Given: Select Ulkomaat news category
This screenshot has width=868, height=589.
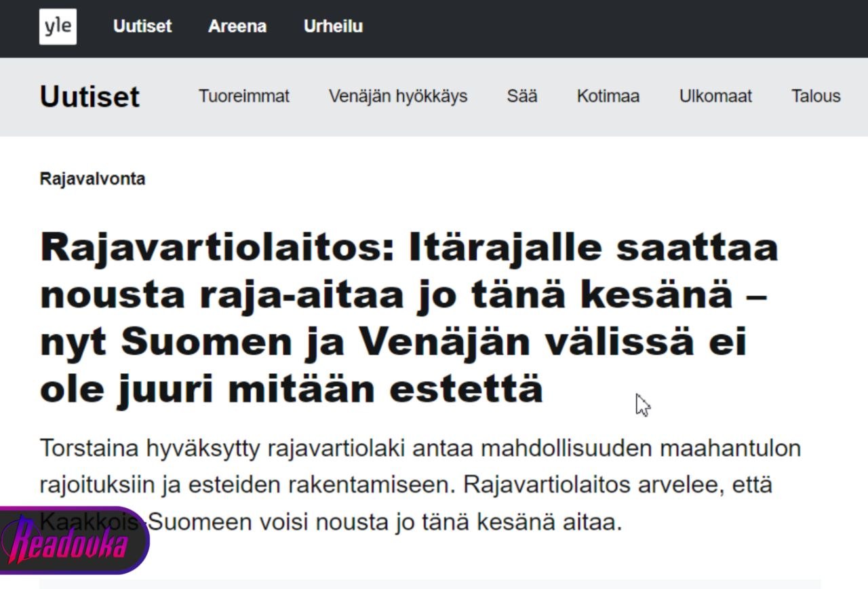Looking at the screenshot, I should (x=715, y=96).
